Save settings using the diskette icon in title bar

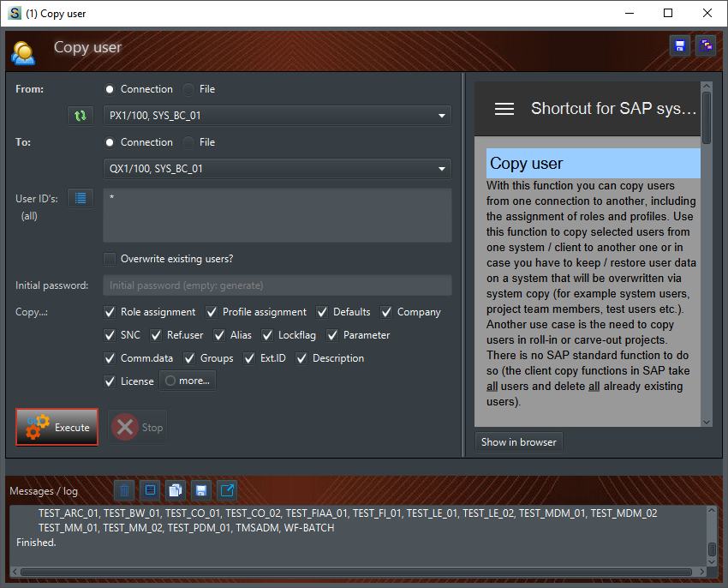(679, 45)
